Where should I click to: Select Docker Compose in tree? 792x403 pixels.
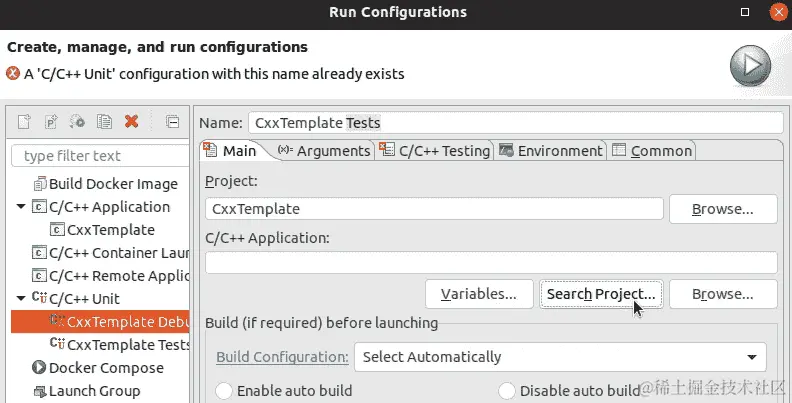(106, 368)
